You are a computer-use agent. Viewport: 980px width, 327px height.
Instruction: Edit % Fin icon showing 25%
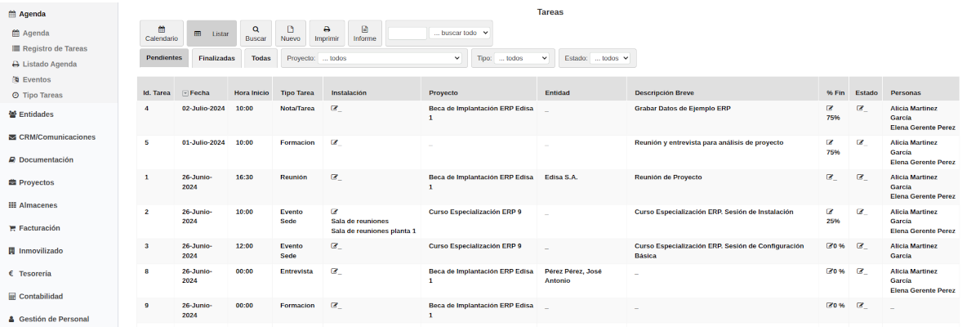[831, 212]
